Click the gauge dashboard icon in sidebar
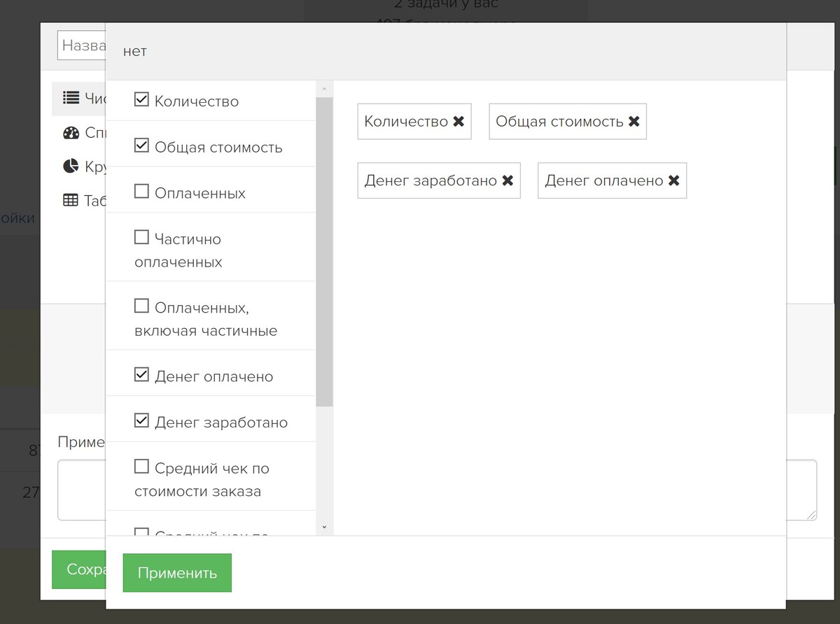This screenshot has height=624, width=840. click(x=71, y=132)
